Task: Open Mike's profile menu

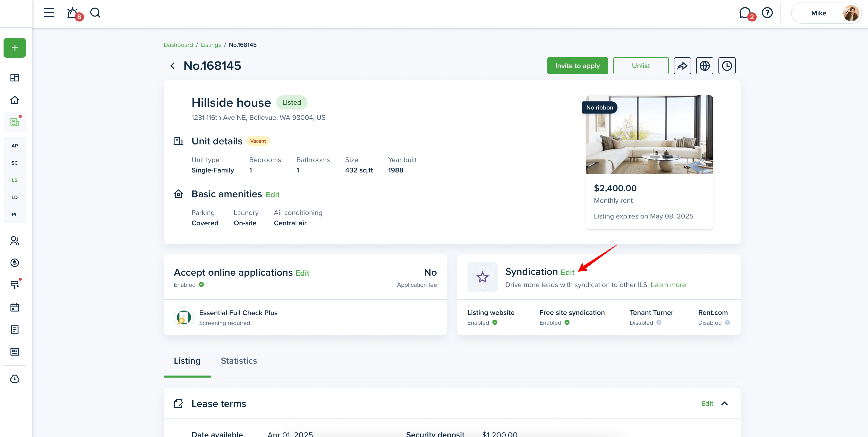Action: click(x=826, y=13)
